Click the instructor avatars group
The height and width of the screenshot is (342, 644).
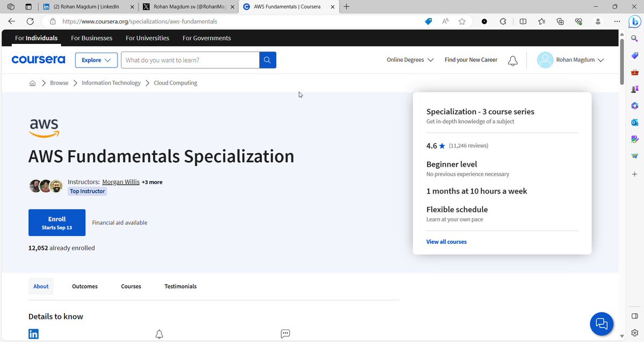46,186
